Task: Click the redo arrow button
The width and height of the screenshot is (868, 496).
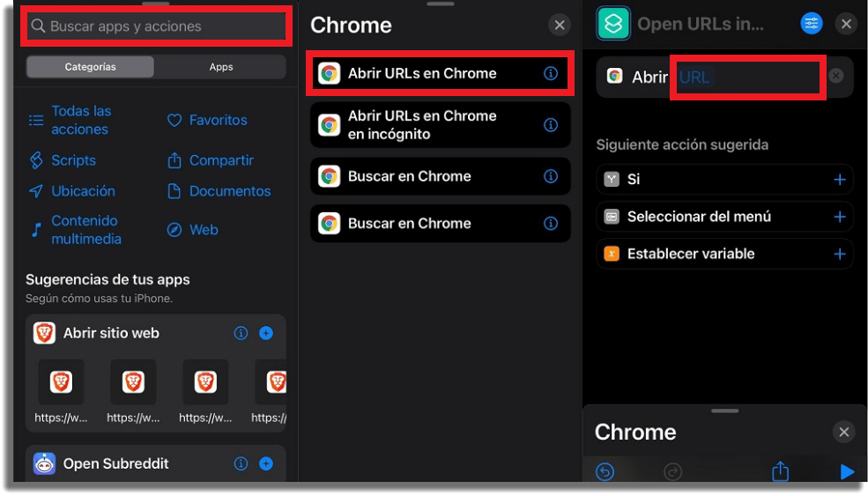Action: [x=672, y=471]
